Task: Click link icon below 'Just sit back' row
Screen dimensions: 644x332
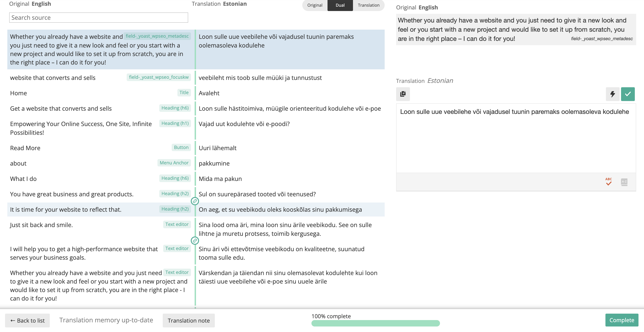Action: coord(195,240)
